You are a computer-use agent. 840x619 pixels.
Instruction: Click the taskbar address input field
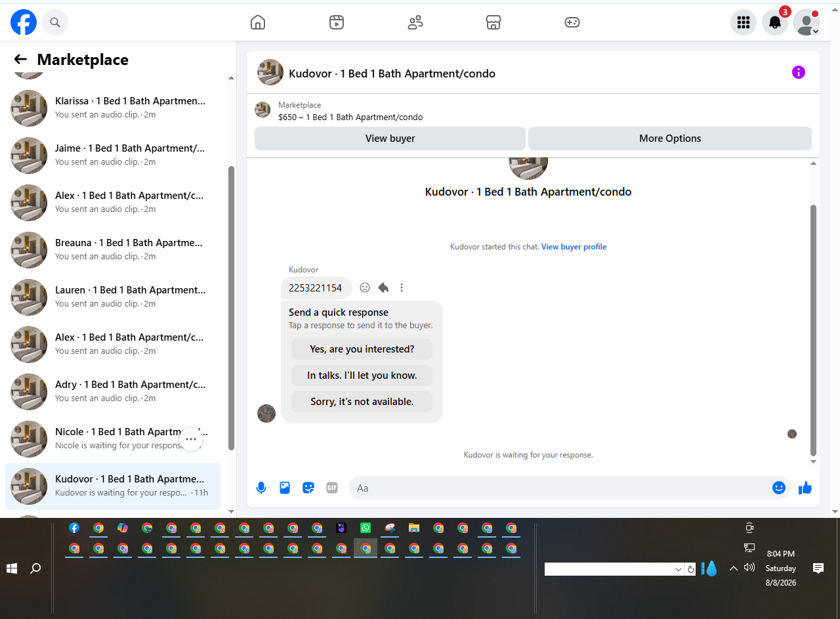(x=609, y=569)
